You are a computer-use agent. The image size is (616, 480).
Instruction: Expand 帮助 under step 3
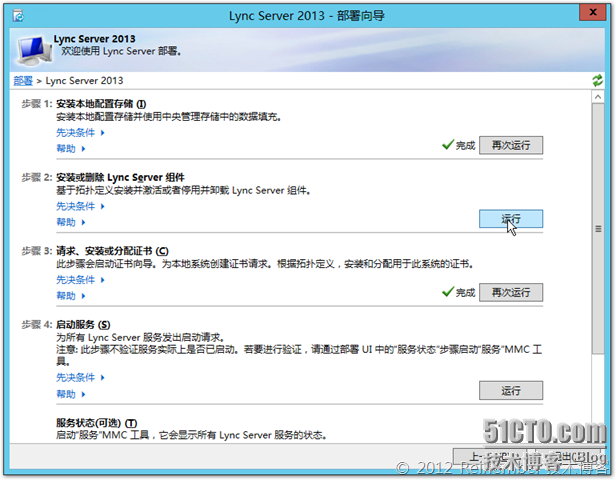coord(71,296)
